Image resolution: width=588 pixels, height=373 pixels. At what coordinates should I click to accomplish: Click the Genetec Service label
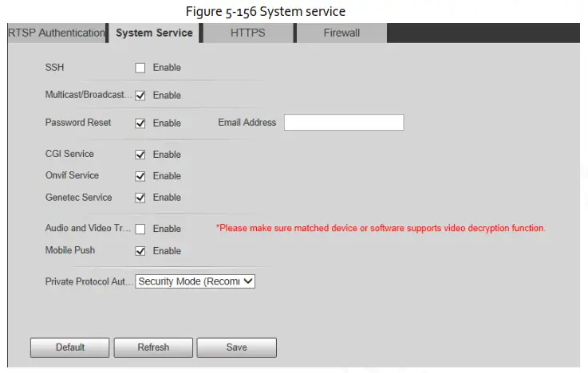click(x=79, y=198)
